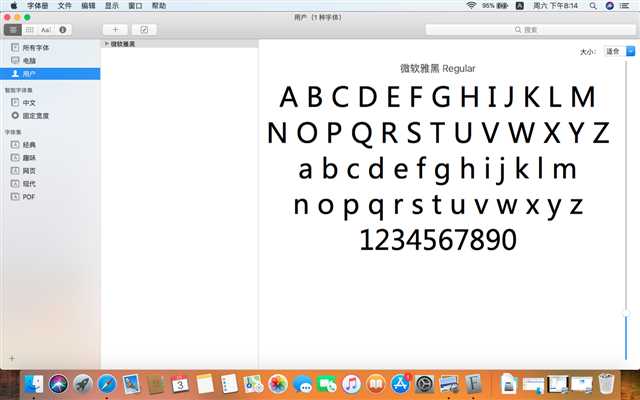This screenshot has width=640, height=400.
Task: Open the 窗口 menu
Action: (x=135, y=6)
